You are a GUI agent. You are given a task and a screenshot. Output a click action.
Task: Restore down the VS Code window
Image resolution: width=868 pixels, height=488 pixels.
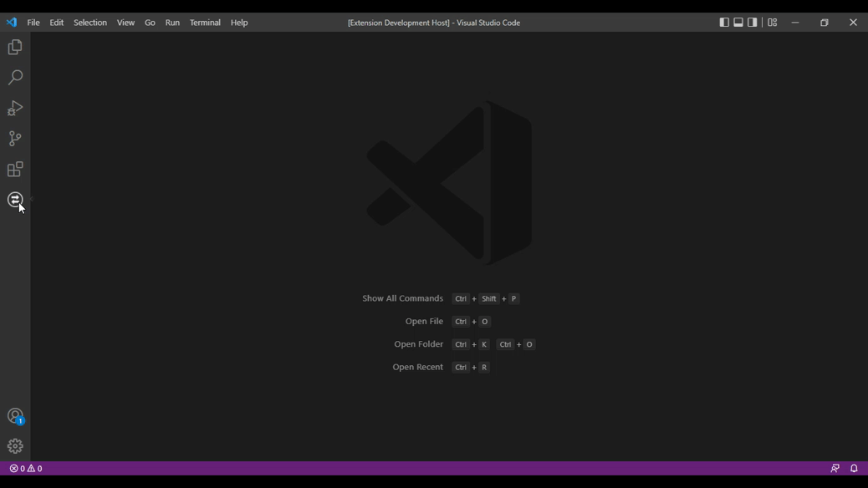coord(825,23)
